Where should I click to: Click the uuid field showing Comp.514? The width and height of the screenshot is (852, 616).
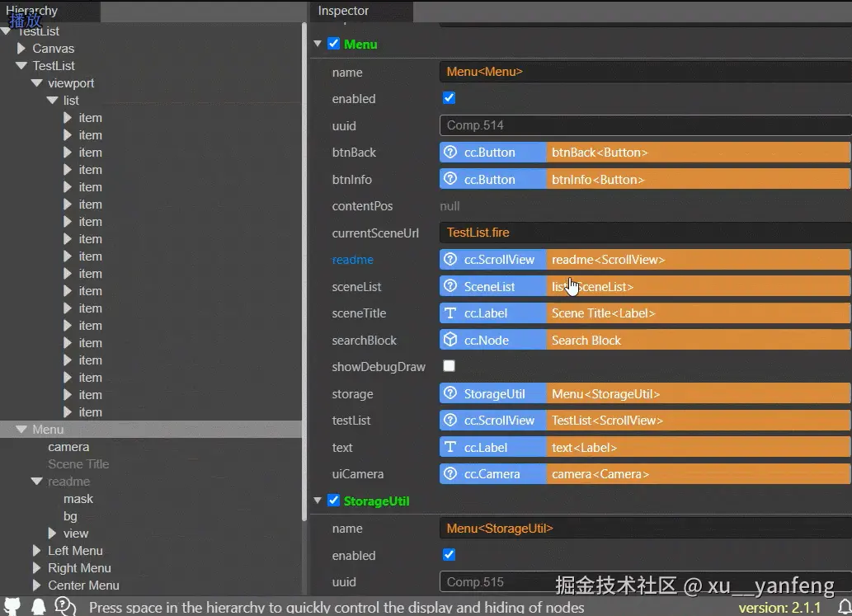[x=646, y=125]
